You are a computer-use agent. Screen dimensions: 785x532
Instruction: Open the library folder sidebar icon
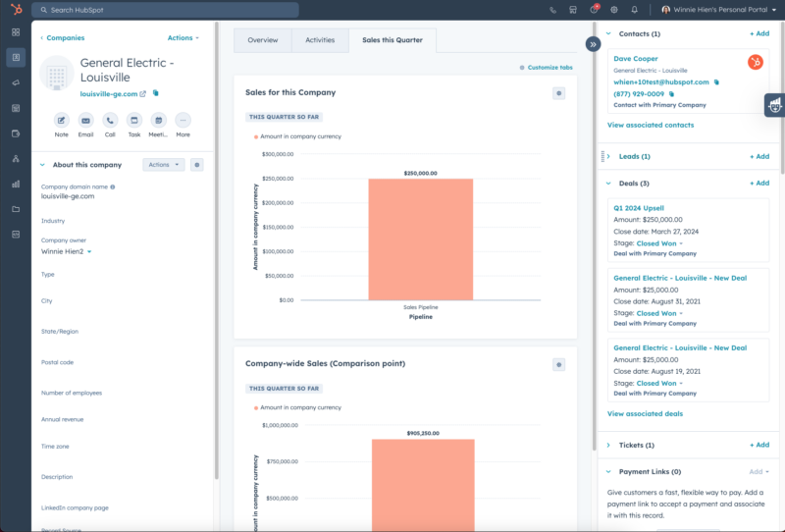click(x=16, y=209)
